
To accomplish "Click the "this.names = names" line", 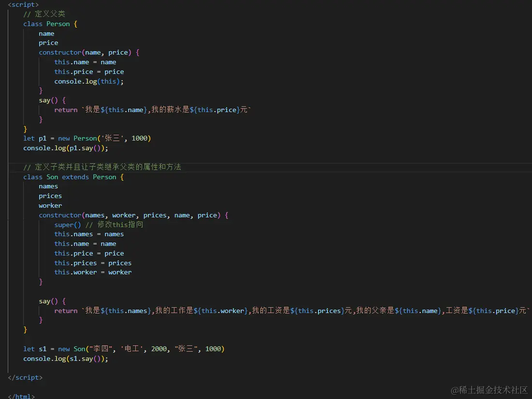I will click(x=89, y=234).
